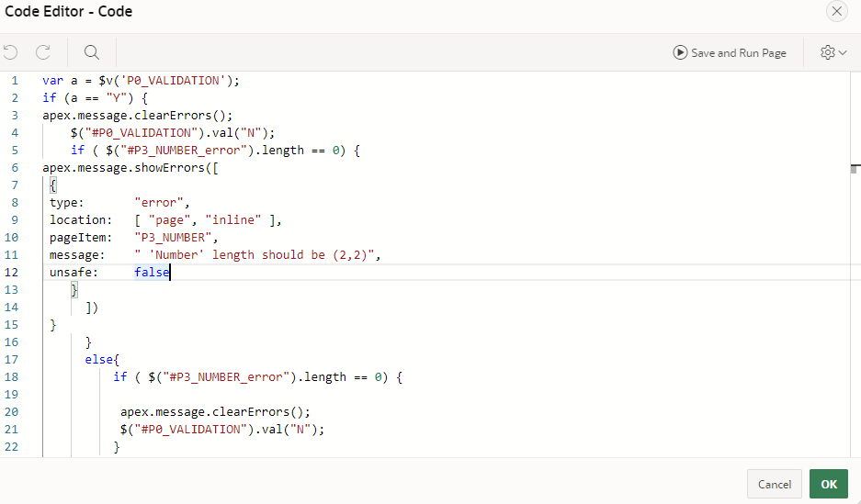This screenshot has height=504, width=861.
Task: Click the redo arrow icon
Action: tap(43, 52)
